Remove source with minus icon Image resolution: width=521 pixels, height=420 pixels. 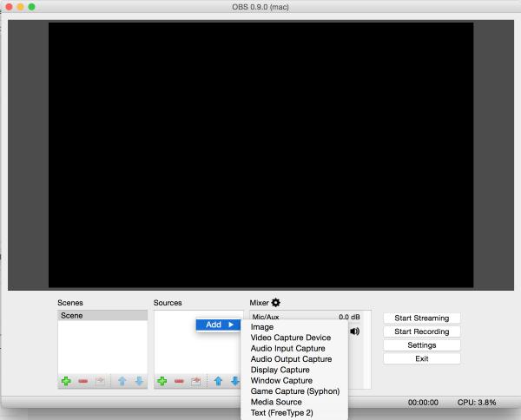point(179,381)
